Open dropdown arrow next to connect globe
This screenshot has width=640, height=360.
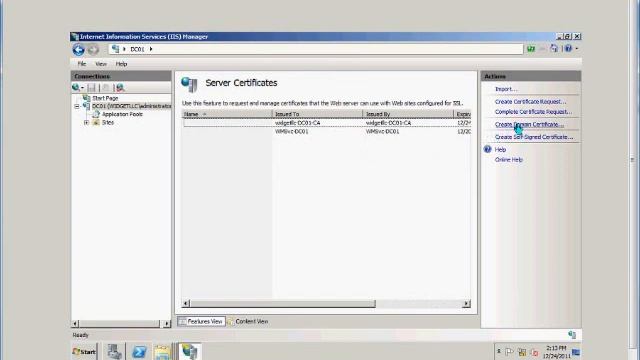[82, 88]
